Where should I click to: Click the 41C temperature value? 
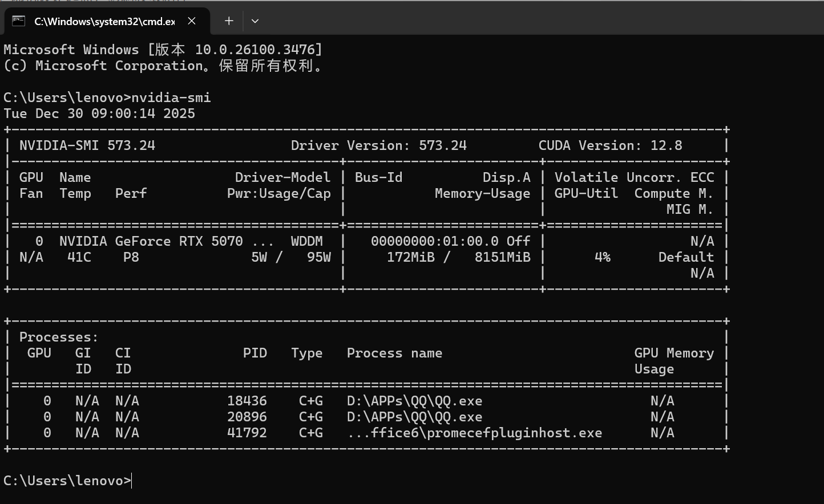(x=79, y=257)
